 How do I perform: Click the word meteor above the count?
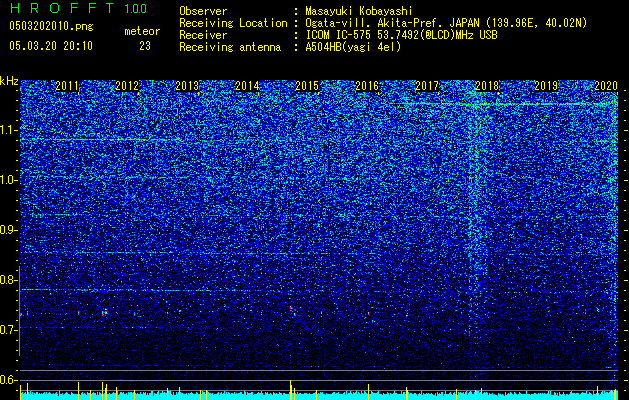tap(142, 31)
